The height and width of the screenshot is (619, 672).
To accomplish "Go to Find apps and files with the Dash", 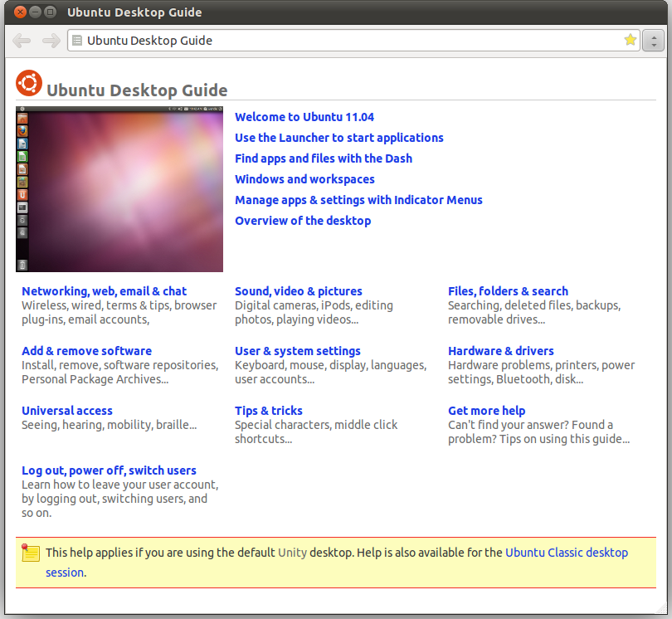I will point(324,158).
